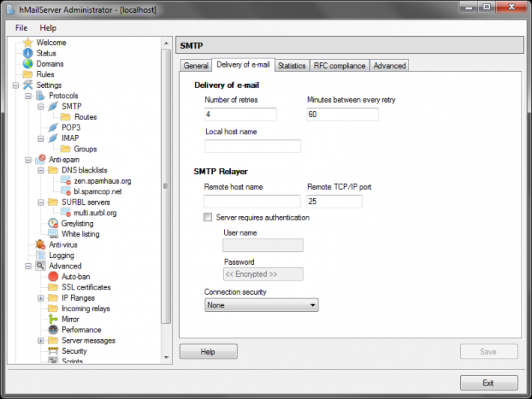The width and height of the screenshot is (532, 399).
Task: Click the POP3 plug icon
Action: pyautogui.click(x=53, y=127)
